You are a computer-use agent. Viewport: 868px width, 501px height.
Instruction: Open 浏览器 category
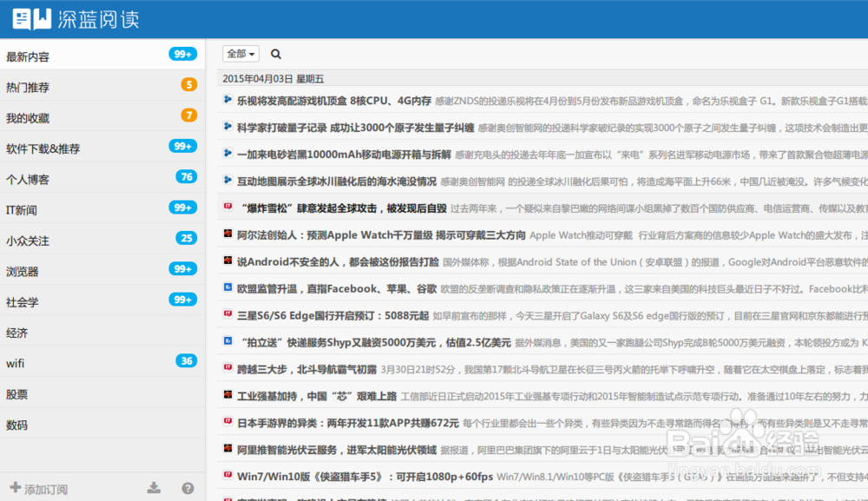coord(102,269)
